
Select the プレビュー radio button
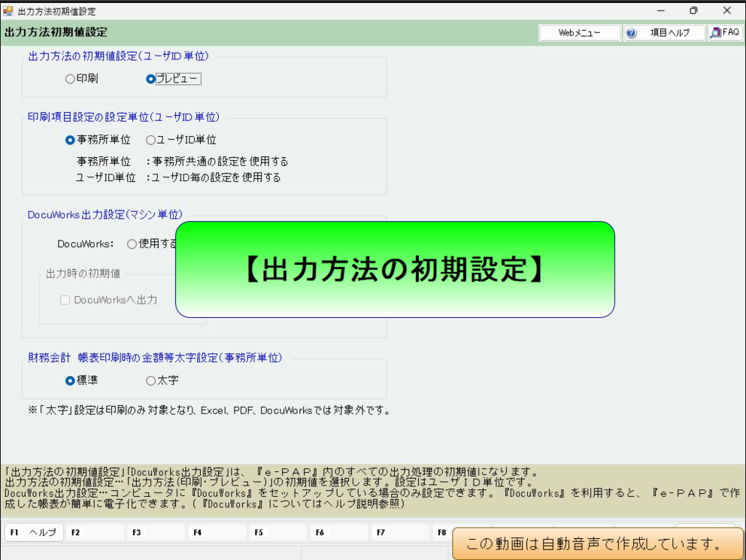click(x=174, y=79)
